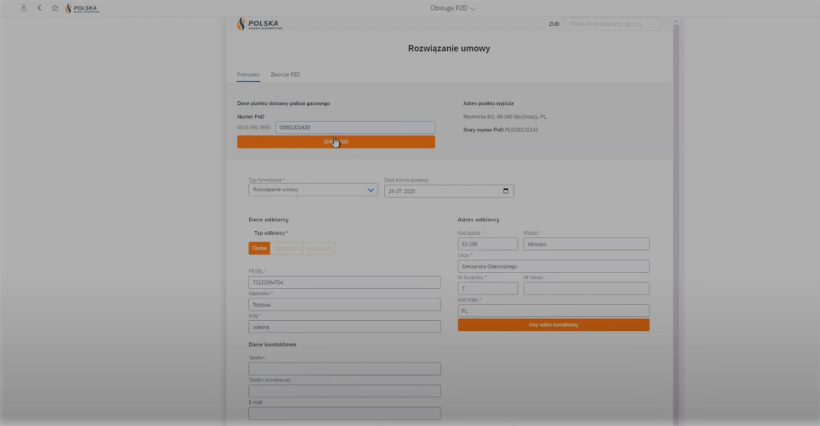
Task: Click the ZUD field in the header
Action: tap(612, 24)
